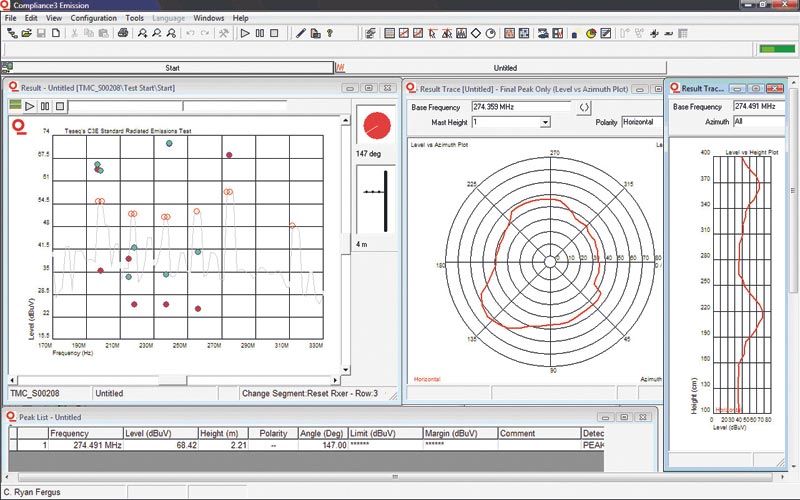The height and width of the screenshot is (500, 800).
Task: Zoom in with the plus magnifier icon
Action: (142, 34)
